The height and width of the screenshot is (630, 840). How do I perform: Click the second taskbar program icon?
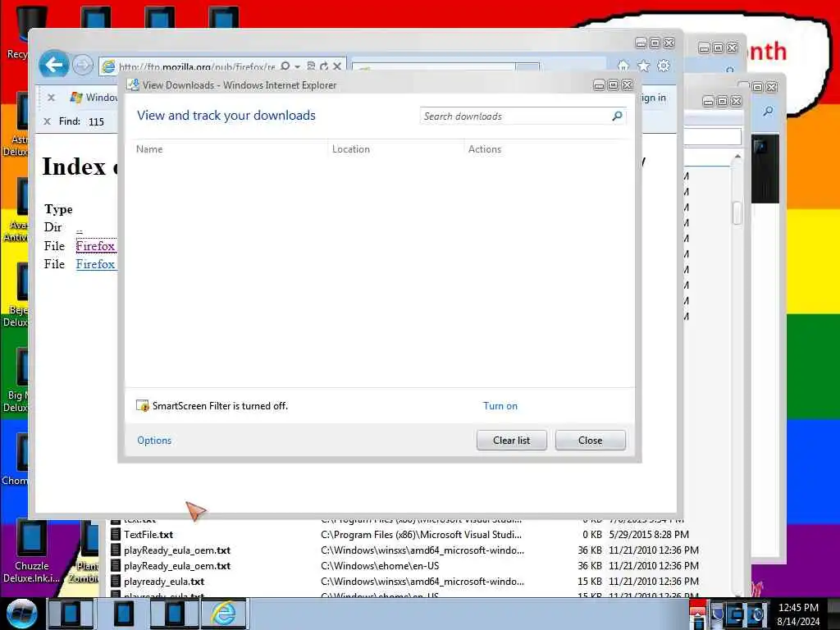coord(123,614)
